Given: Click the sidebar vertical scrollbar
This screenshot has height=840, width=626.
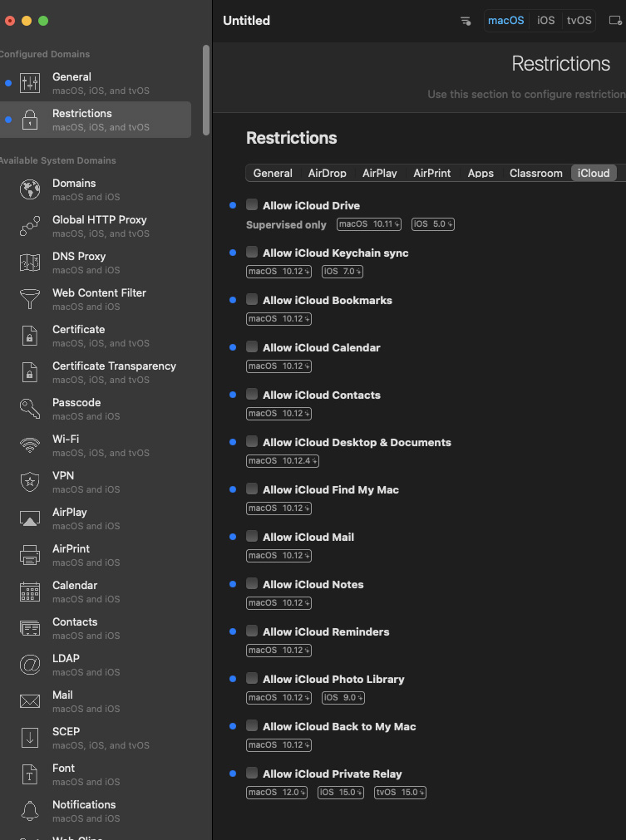Looking at the screenshot, I should pos(206,90).
